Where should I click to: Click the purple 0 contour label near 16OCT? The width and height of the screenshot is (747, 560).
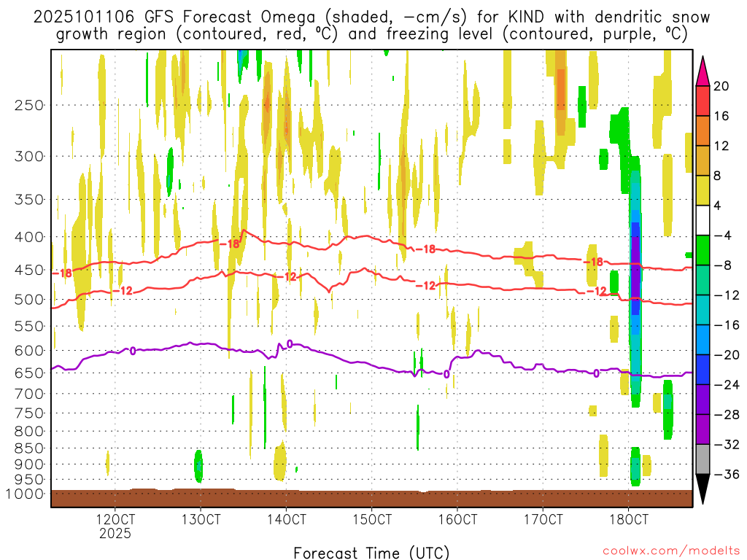(446, 374)
